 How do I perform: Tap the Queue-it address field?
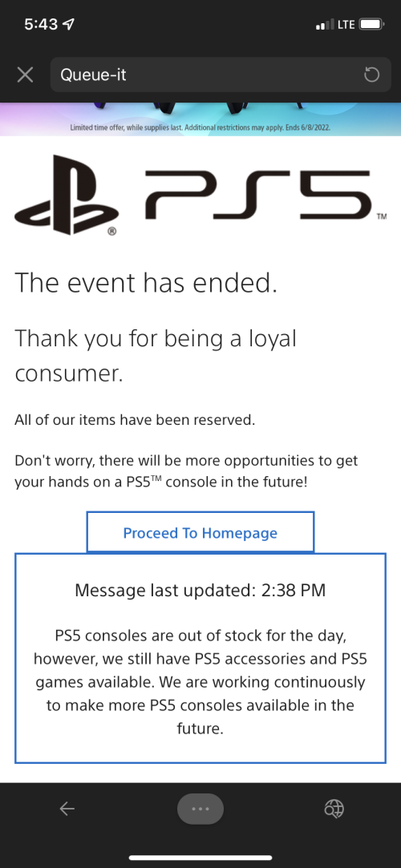(221, 75)
